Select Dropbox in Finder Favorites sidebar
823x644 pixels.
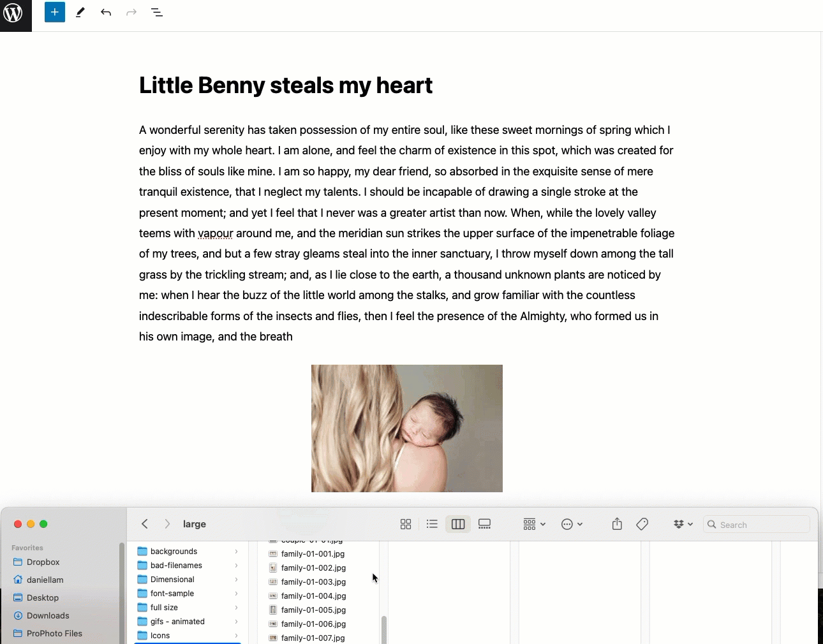pos(43,562)
